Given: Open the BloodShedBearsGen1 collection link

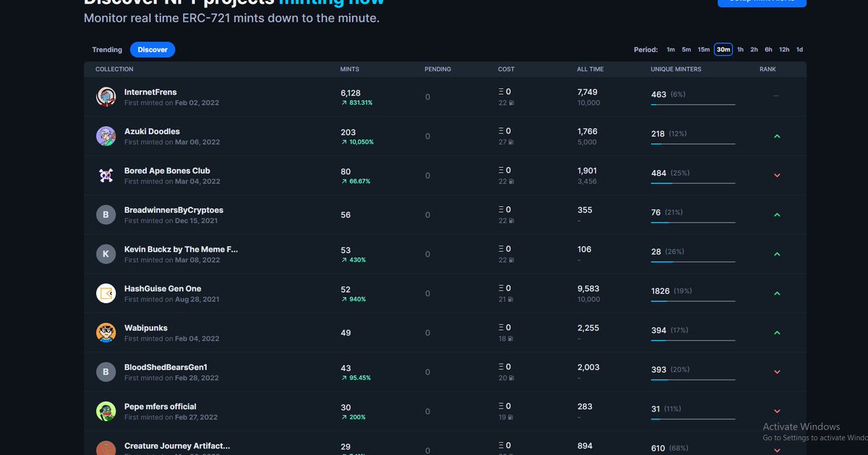Looking at the screenshot, I should click(x=166, y=367).
